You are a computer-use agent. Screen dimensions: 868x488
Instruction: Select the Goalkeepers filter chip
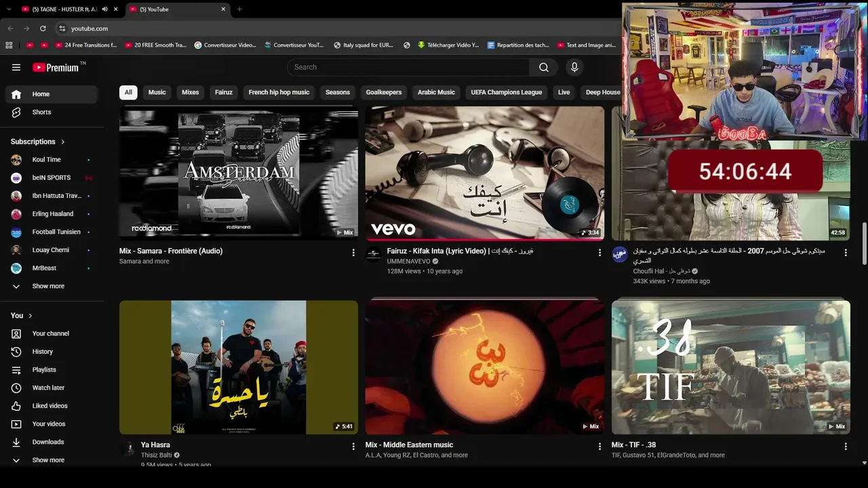tap(384, 92)
